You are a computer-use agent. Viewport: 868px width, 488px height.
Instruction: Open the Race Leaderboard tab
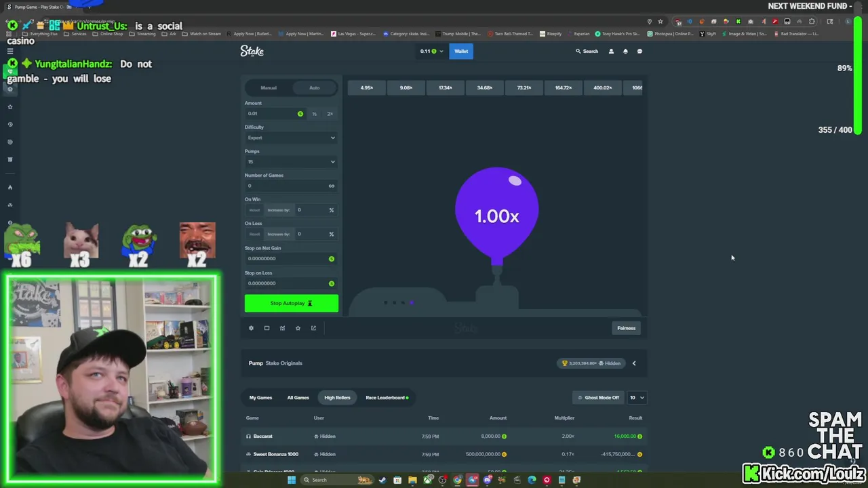click(x=387, y=398)
